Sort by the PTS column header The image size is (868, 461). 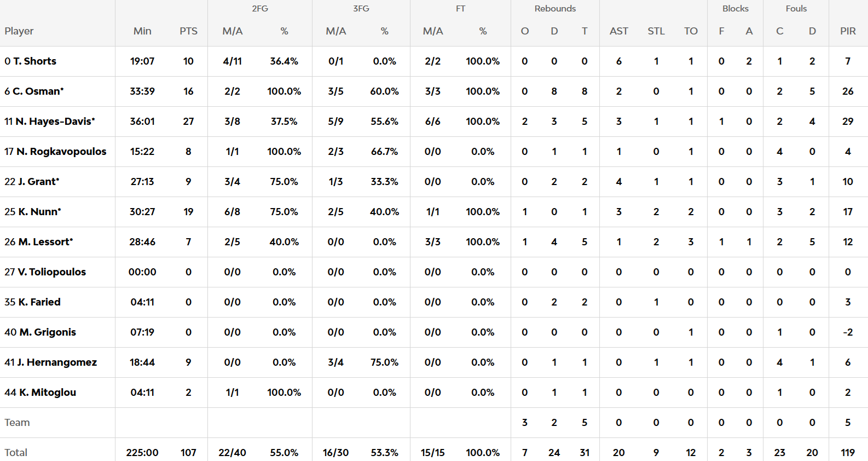pyautogui.click(x=188, y=31)
